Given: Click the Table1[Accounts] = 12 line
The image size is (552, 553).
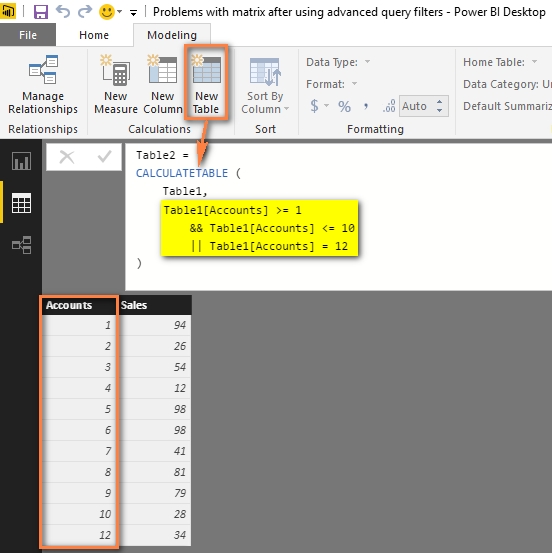Looking at the screenshot, I should tap(269, 246).
